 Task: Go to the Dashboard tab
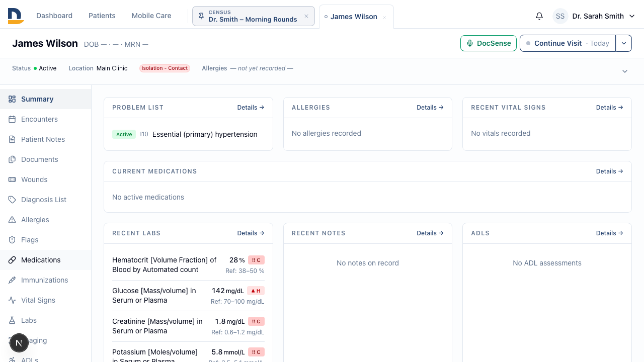[x=54, y=16]
